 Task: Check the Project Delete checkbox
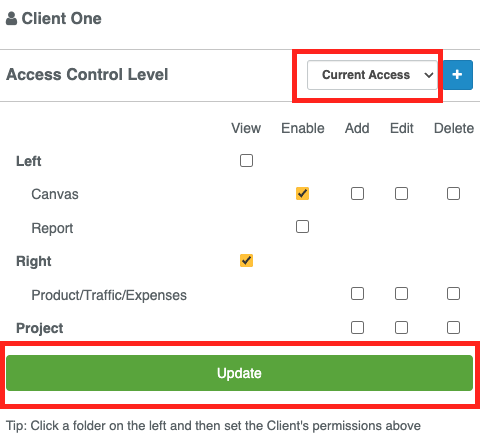tap(453, 328)
